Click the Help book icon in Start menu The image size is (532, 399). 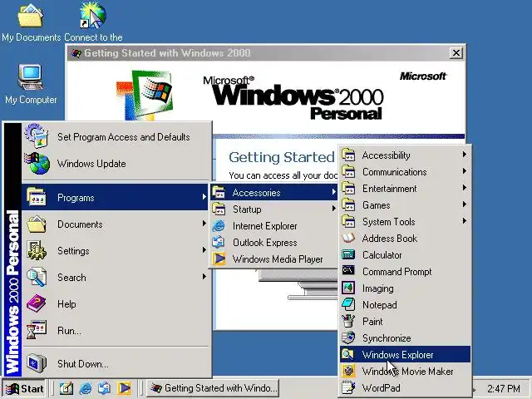pyautogui.click(x=37, y=303)
